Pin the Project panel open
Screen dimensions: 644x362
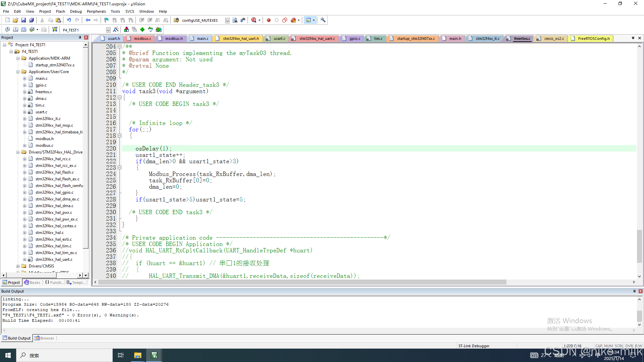80,37
